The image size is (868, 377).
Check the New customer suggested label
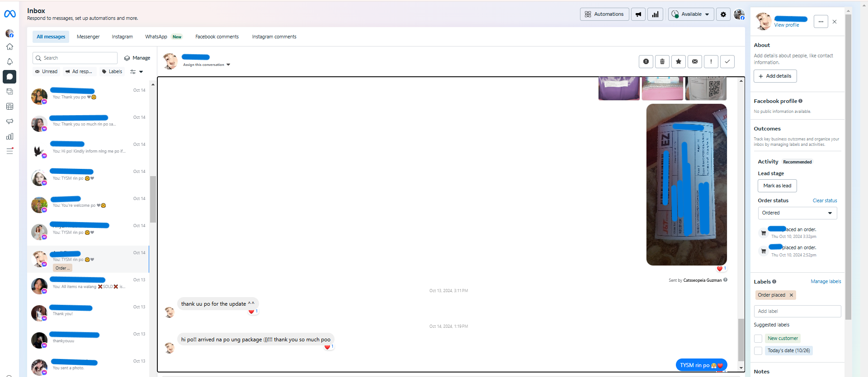pos(758,339)
